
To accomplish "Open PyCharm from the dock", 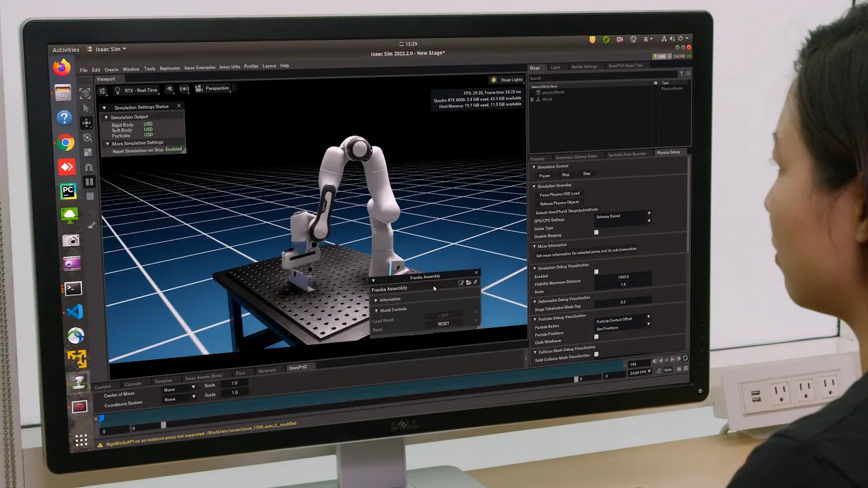I will [68, 191].
